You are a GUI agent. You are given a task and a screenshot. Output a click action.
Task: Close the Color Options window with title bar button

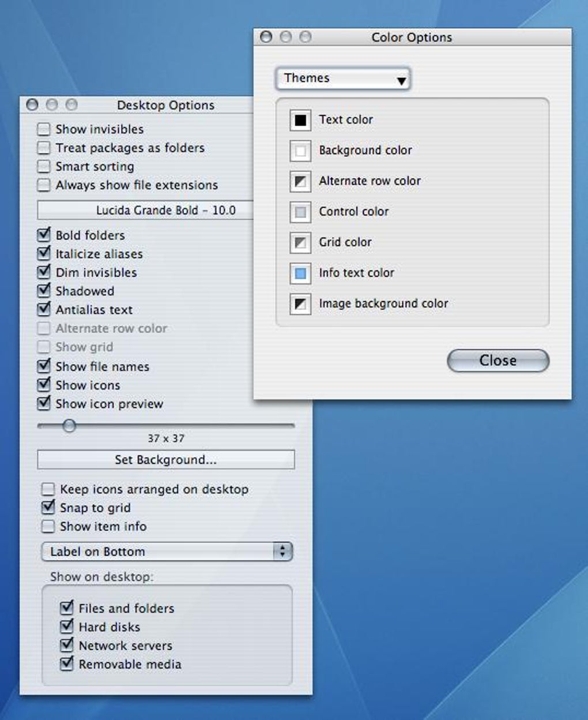point(266,37)
